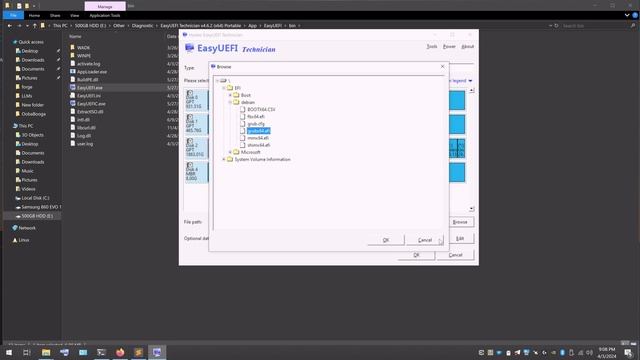This screenshot has height=360, width=640.
Task: Collapse the root drive node in Browse tree
Action: point(217,81)
